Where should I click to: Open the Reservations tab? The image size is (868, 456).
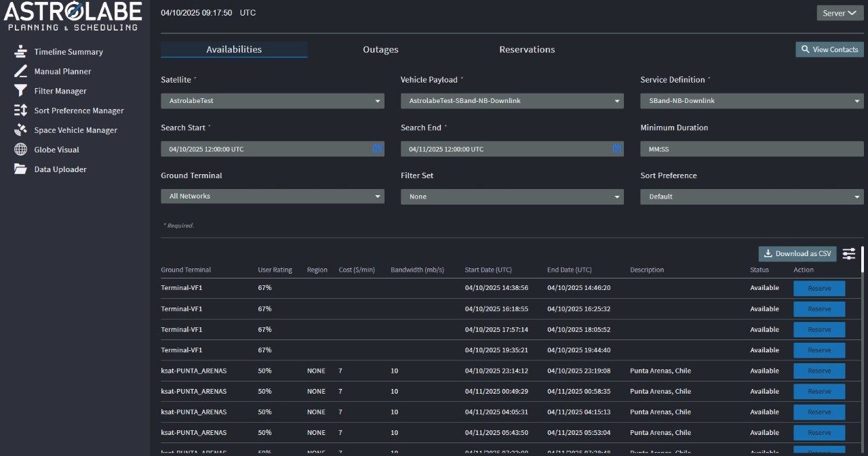coord(528,49)
